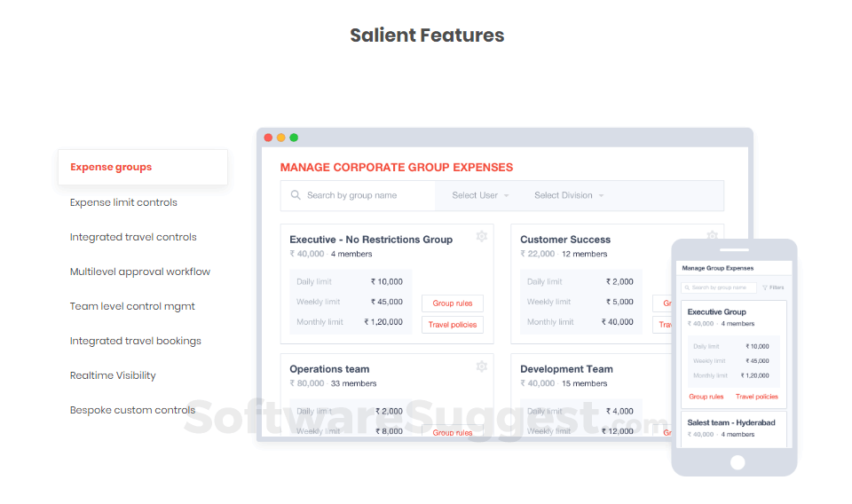Expand the Select Division dropdown
Viewport: 852px width, 504px height.
pos(568,195)
